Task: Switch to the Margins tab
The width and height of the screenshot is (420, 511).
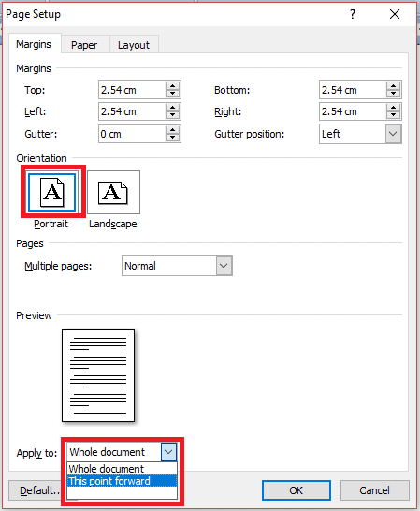Action: pos(34,44)
